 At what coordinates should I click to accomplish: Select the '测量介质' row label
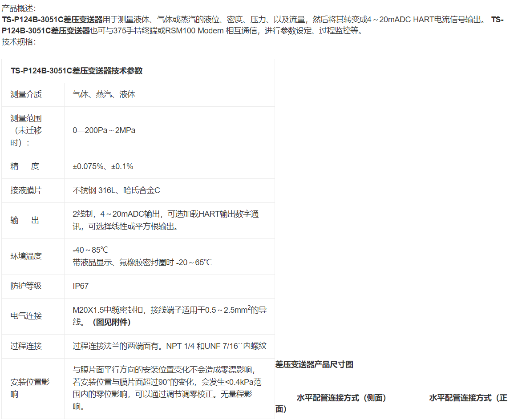[26, 94]
